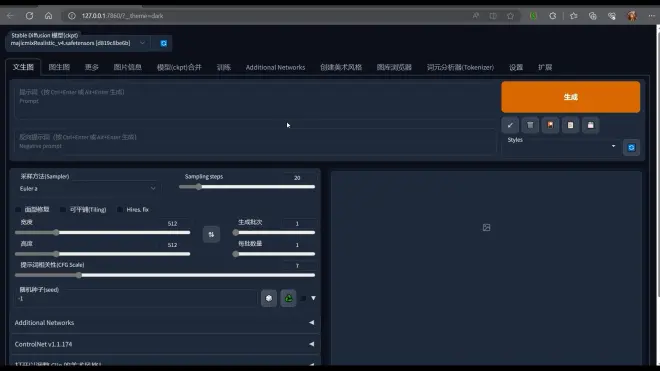Click the image placeholder icon in output panel
660x371 pixels.
(486, 227)
